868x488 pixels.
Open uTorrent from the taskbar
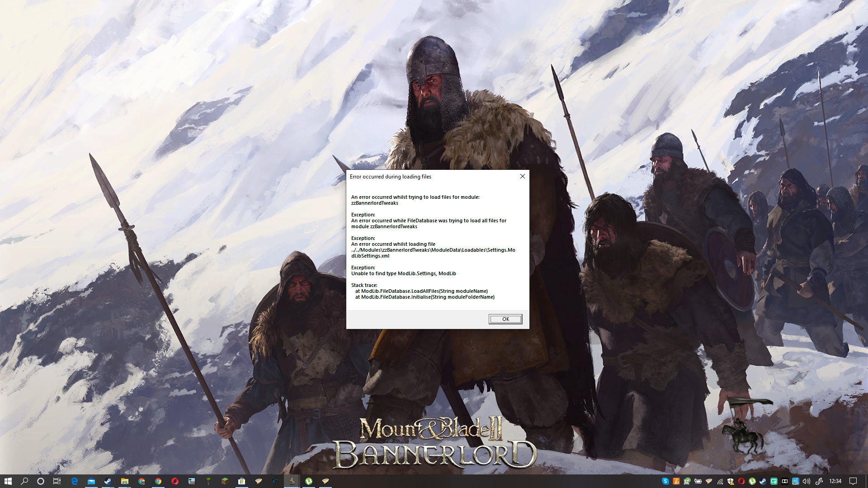tap(309, 481)
